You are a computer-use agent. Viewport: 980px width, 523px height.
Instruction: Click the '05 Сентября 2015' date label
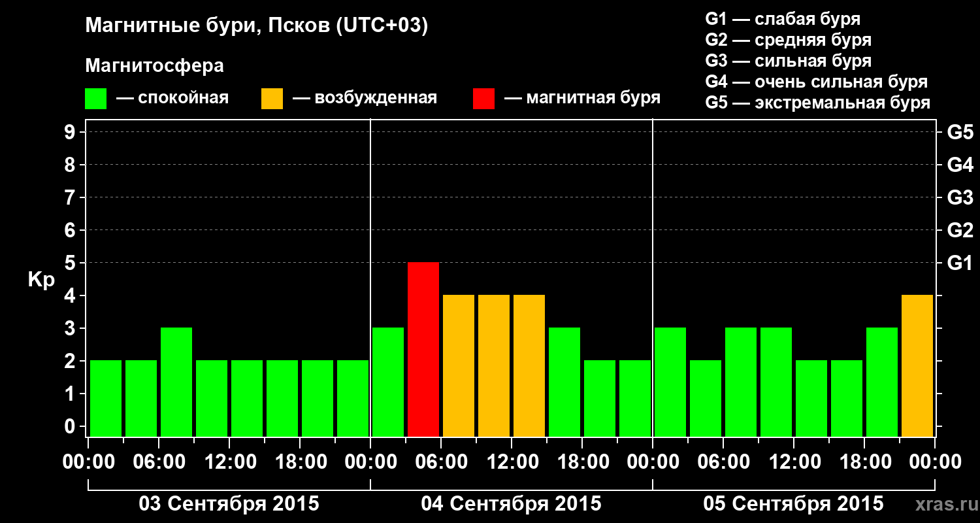[x=794, y=504]
